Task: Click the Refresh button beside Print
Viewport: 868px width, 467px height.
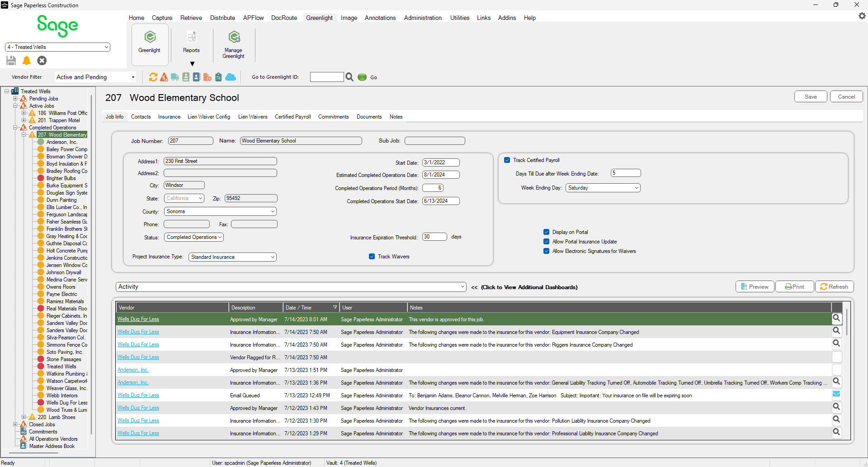Action: click(x=835, y=286)
